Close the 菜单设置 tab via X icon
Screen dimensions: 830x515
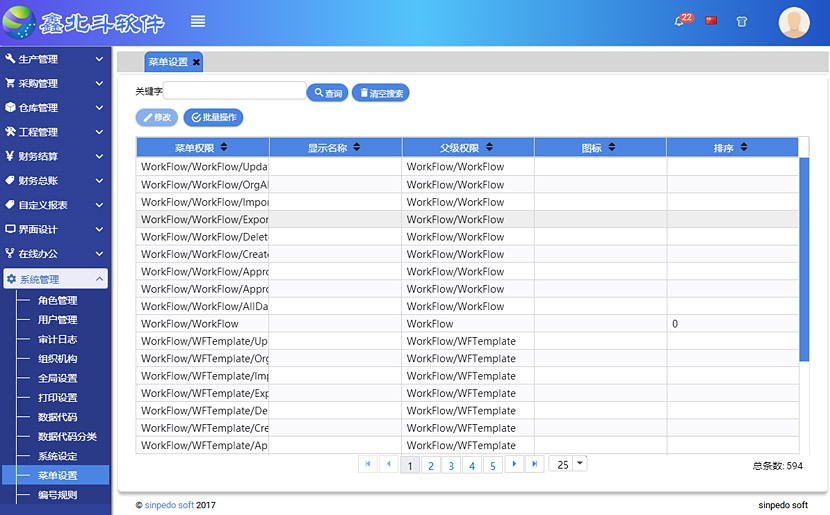(x=197, y=62)
